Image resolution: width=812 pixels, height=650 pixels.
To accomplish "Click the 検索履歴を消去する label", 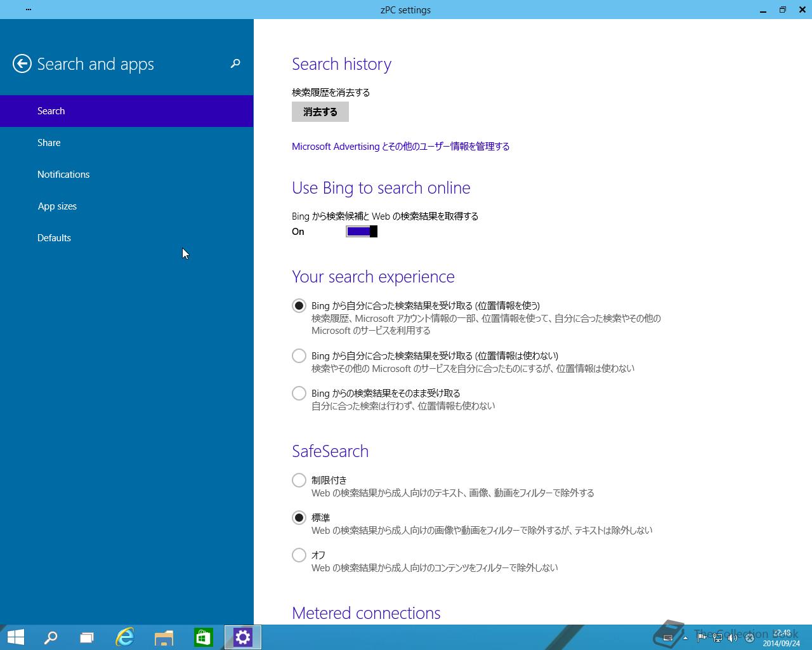I will point(331,93).
